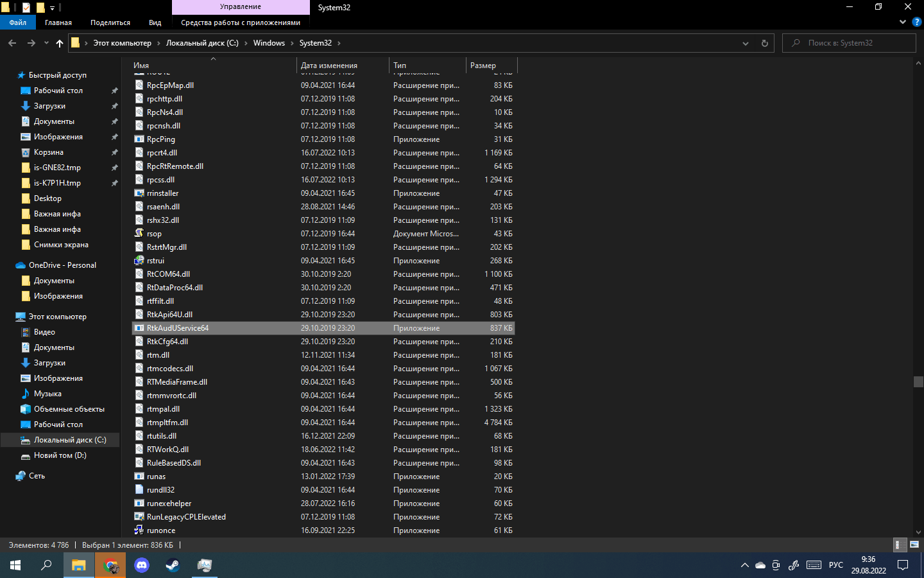Go forward in navigation history

[x=31, y=43]
